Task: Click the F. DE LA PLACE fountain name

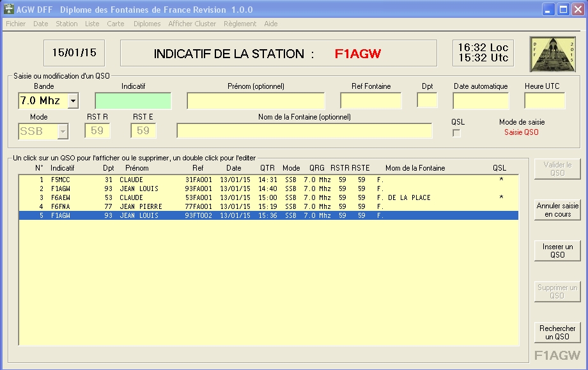Action: click(404, 197)
